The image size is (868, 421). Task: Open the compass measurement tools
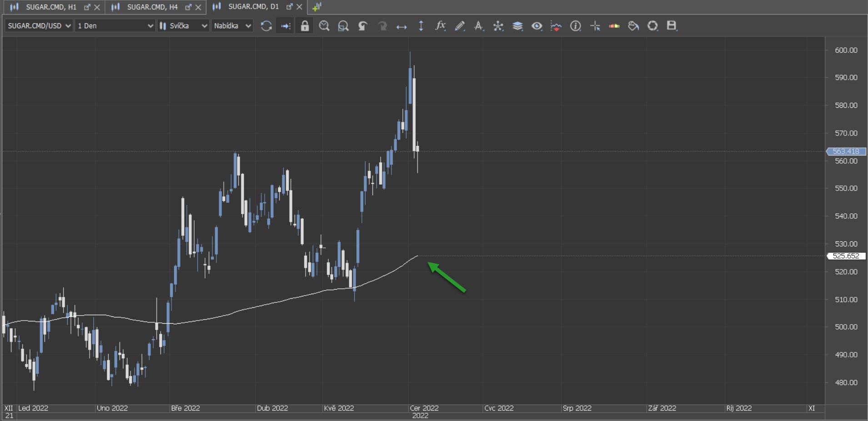(x=479, y=26)
